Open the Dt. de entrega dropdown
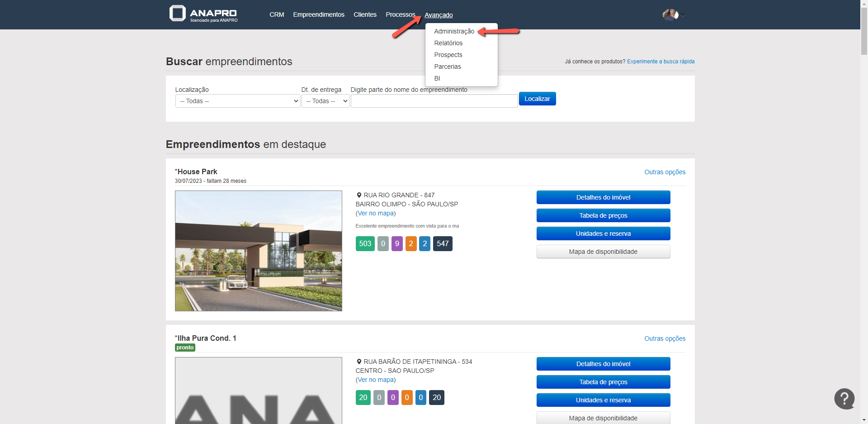The image size is (868, 424). (325, 101)
